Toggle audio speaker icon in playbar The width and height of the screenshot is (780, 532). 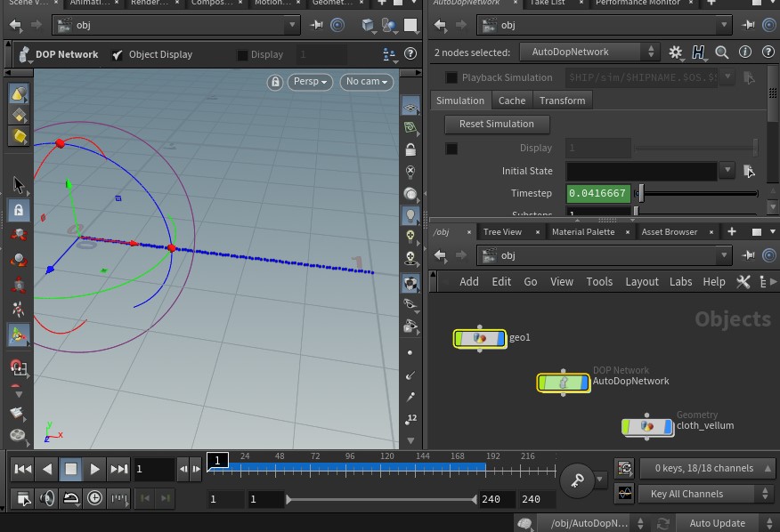coord(47,497)
